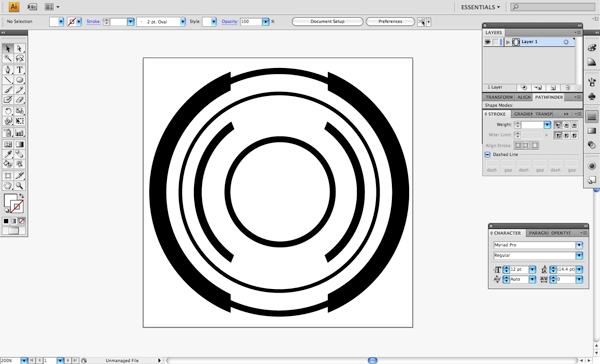The image size is (600, 364).
Task: Click the Document Setup button
Action: [327, 22]
